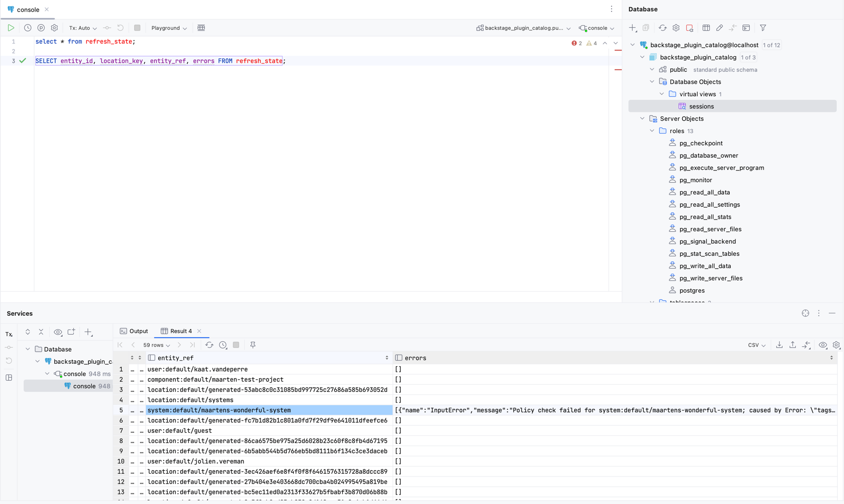Click the Stop execution square in editor toolbar
This screenshot has height=504, width=844.
pos(137,28)
